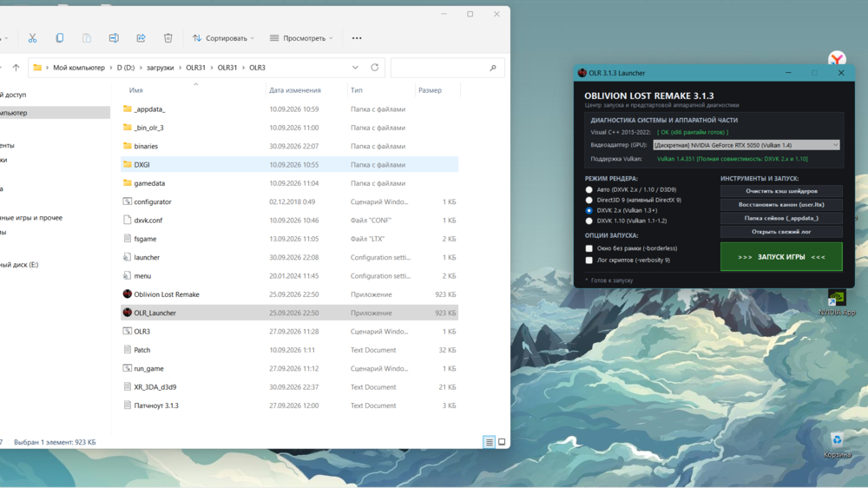868x488 pixels.
Task: Click the green ЗАПУСК ИГРЫ launch button
Action: point(781,257)
